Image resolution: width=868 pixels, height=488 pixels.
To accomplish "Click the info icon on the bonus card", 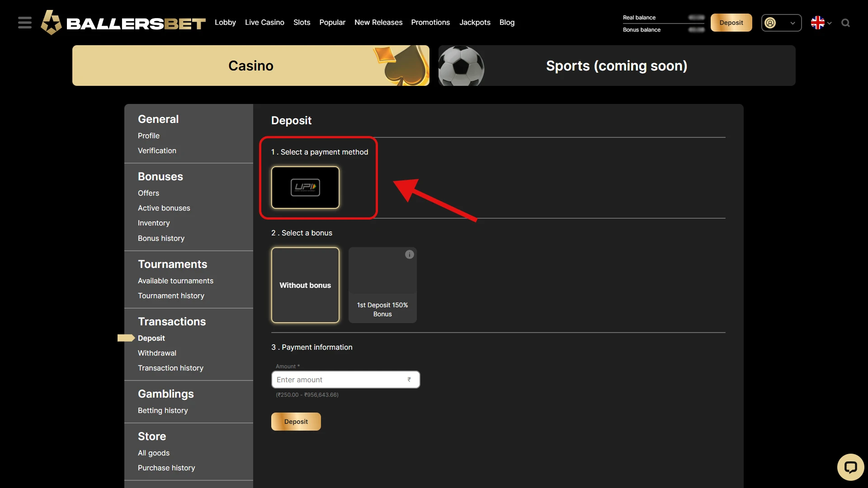I will click(x=409, y=254).
